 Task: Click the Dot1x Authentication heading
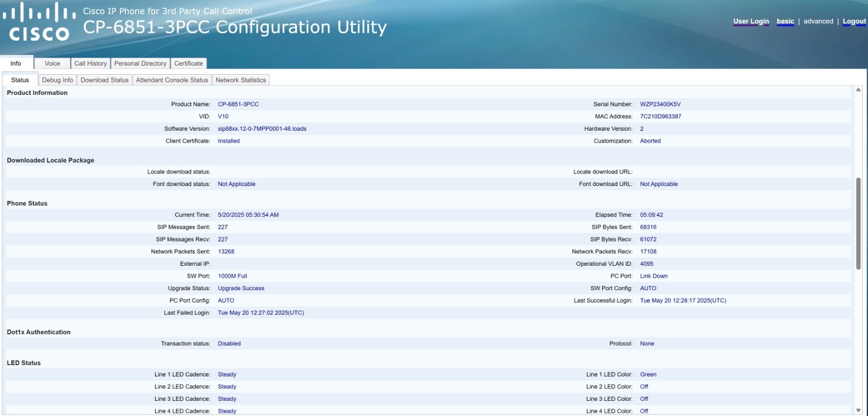39,332
